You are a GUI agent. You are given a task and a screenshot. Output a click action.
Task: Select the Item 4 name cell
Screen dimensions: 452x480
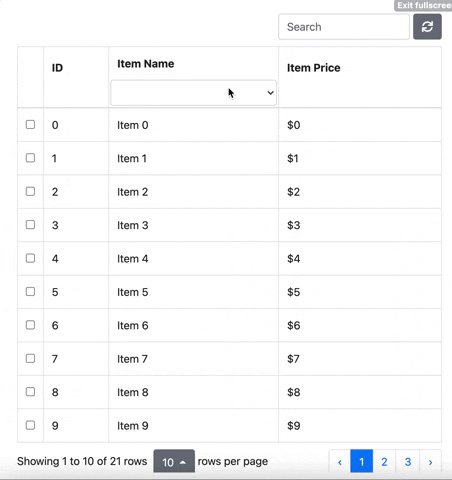click(193, 258)
